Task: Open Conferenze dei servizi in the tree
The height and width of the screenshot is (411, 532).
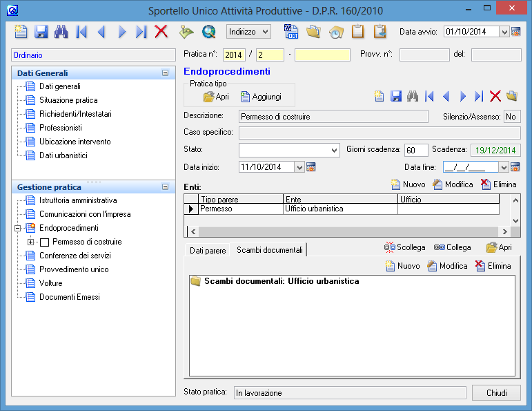Action: (x=75, y=256)
